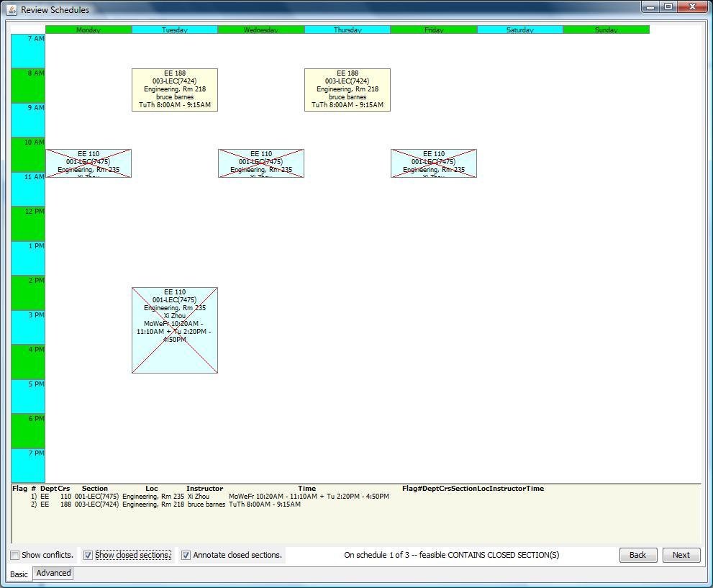Click the Next button to view schedule 2

[680, 555]
